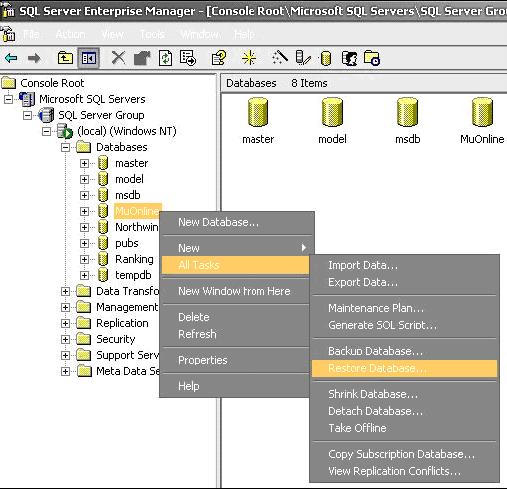Viewport: 507px width, 489px height.
Task: Click the Delete X toolbar icon
Action: (118, 58)
